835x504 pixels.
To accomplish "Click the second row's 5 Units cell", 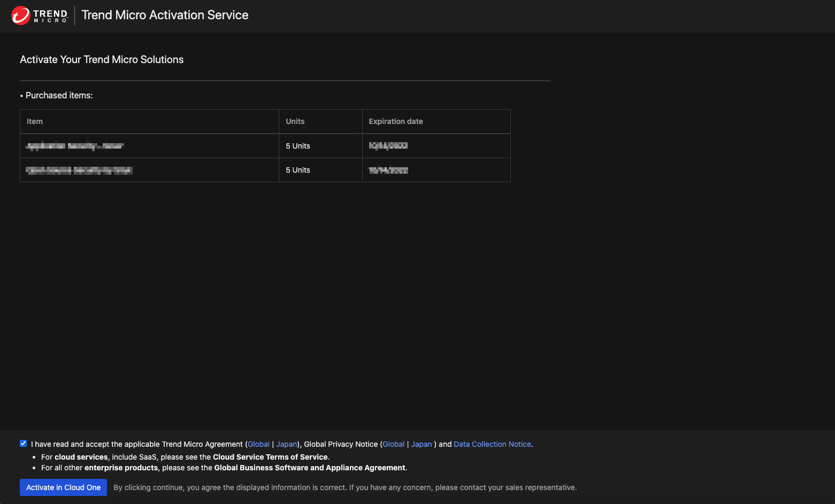I will click(x=298, y=170).
